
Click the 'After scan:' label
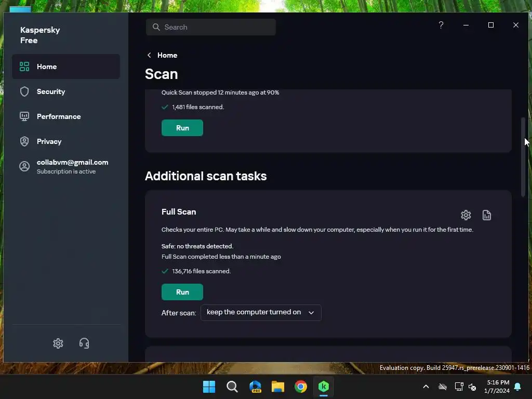[179, 313]
